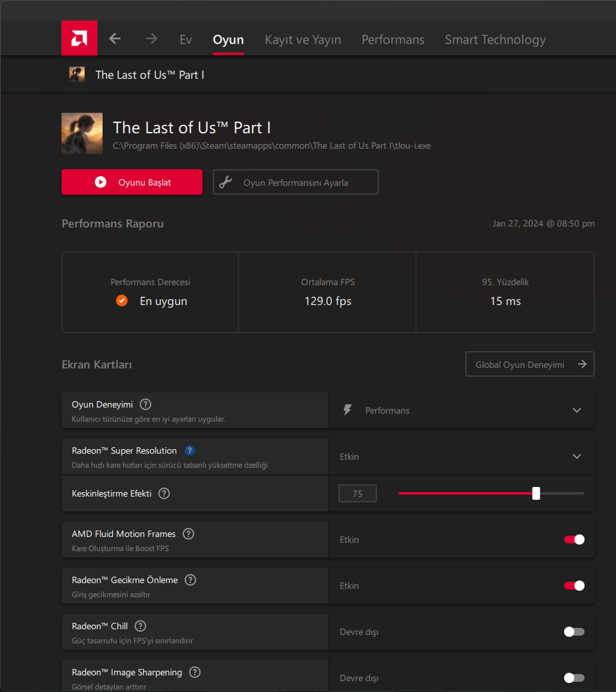The image size is (616, 692).
Task: Click arrow icon in Global Oyun Deneyimi
Action: (582, 364)
